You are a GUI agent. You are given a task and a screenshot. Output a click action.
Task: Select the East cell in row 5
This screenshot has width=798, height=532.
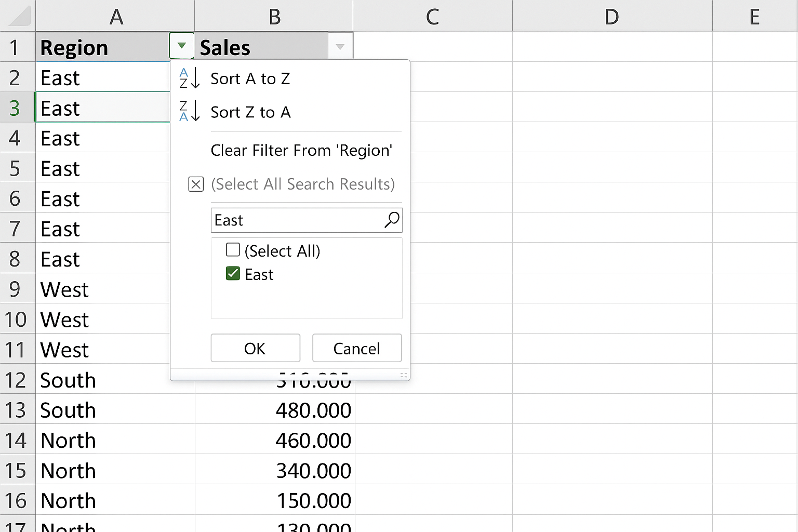[x=103, y=168]
